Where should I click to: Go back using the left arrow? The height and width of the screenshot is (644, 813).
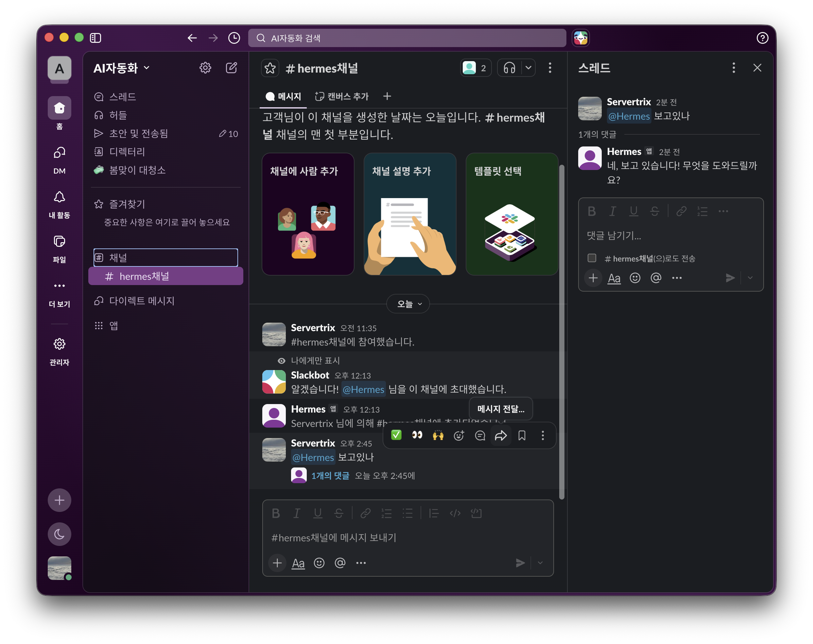pyautogui.click(x=192, y=38)
